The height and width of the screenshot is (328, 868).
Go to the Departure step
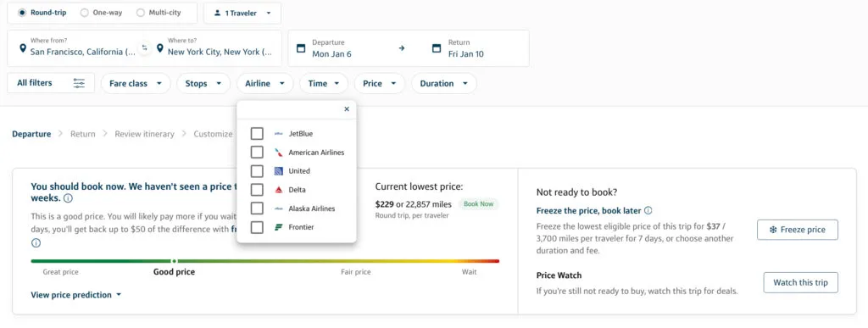[x=31, y=134]
